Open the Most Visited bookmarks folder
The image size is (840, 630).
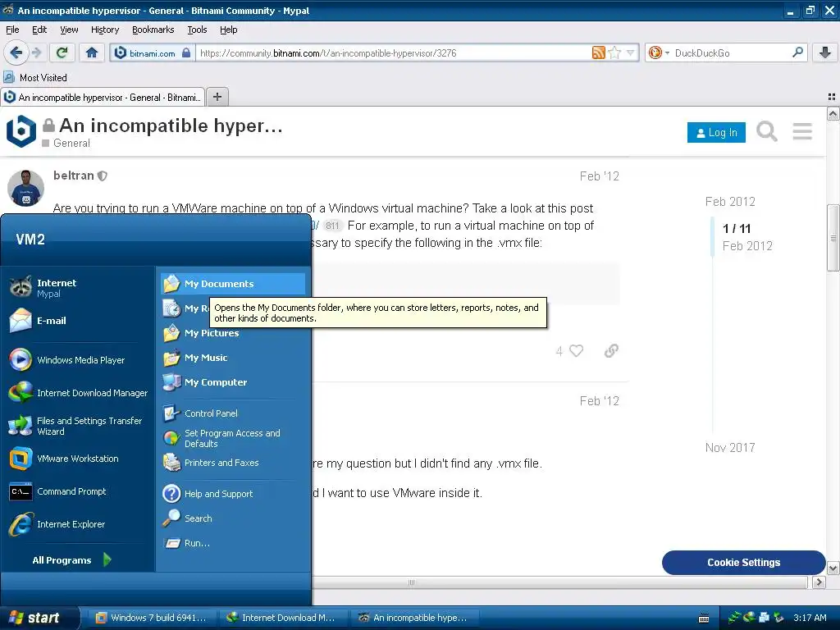pyautogui.click(x=35, y=78)
